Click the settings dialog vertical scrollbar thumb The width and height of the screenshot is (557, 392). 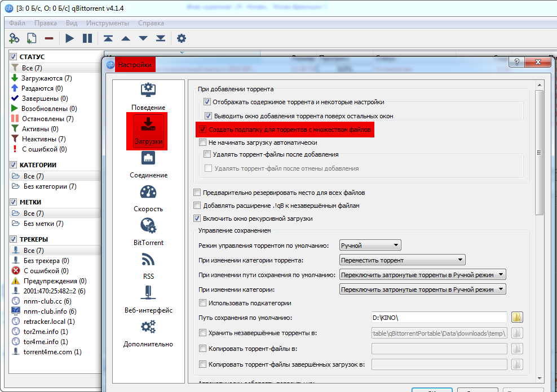point(539,153)
